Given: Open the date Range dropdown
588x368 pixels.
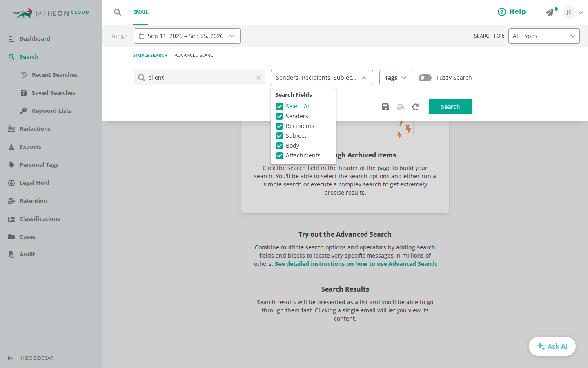Looking at the screenshot, I should click(187, 36).
